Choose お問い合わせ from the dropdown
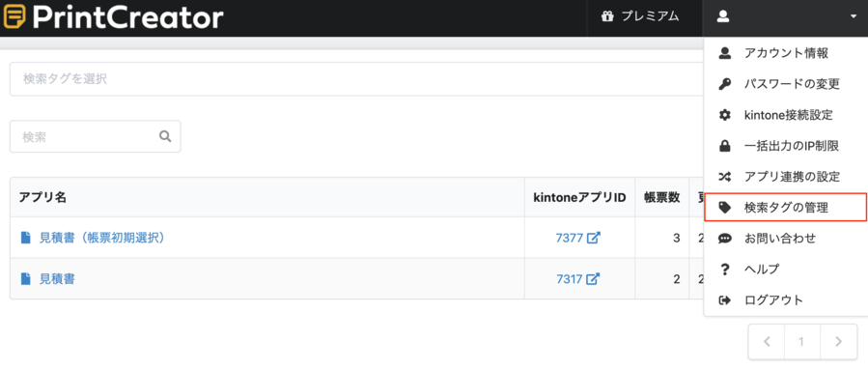This screenshot has width=868, height=370. (786, 239)
